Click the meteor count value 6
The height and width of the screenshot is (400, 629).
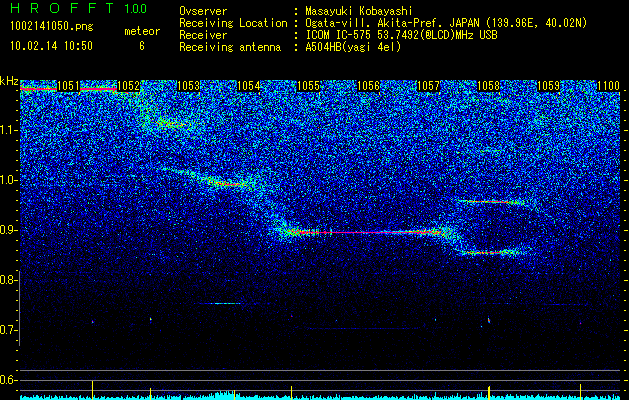tap(142, 46)
